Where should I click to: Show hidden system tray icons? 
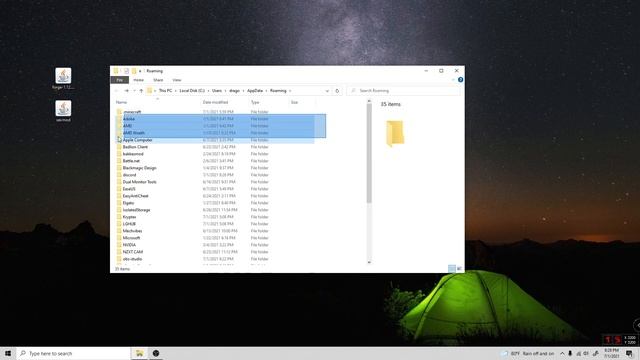click(562, 353)
